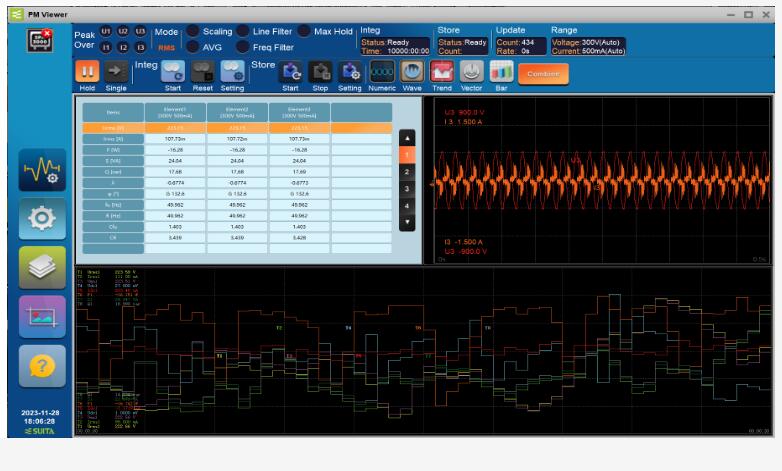Switch to numeric page 3
The image size is (782, 471).
point(406,189)
